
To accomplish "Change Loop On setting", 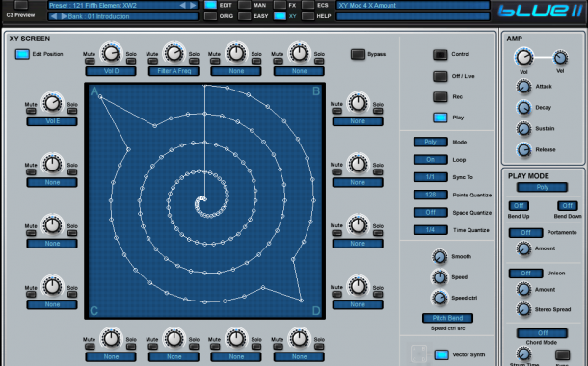I will tap(431, 160).
